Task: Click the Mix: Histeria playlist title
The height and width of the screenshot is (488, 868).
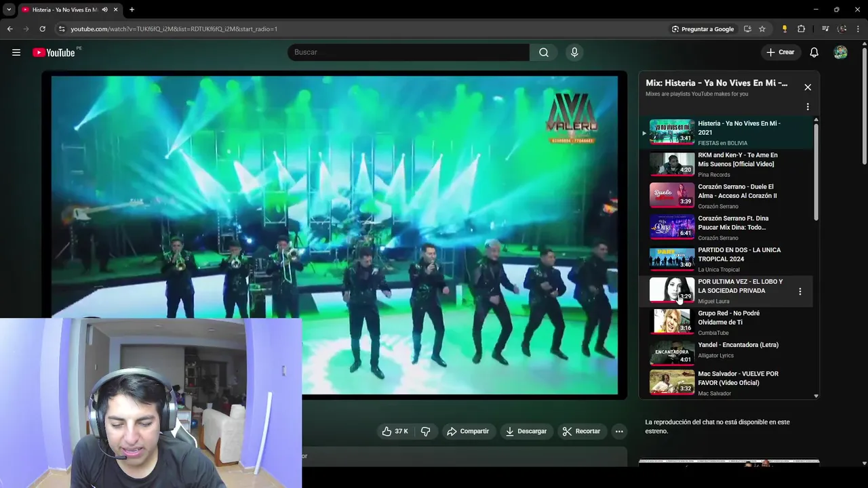Action: pyautogui.click(x=716, y=83)
